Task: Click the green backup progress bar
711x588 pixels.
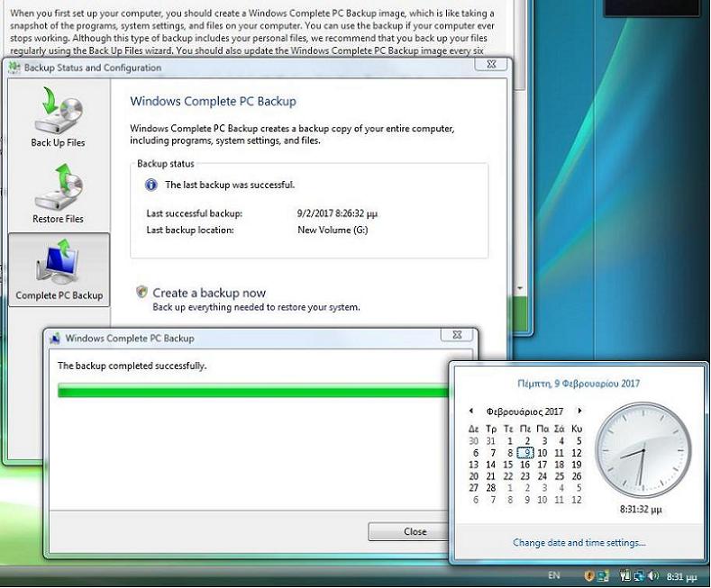Action: (253, 391)
